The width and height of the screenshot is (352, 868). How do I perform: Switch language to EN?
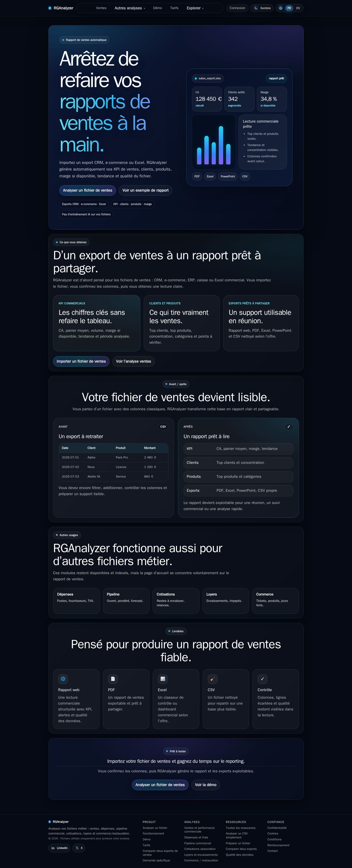click(298, 8)
